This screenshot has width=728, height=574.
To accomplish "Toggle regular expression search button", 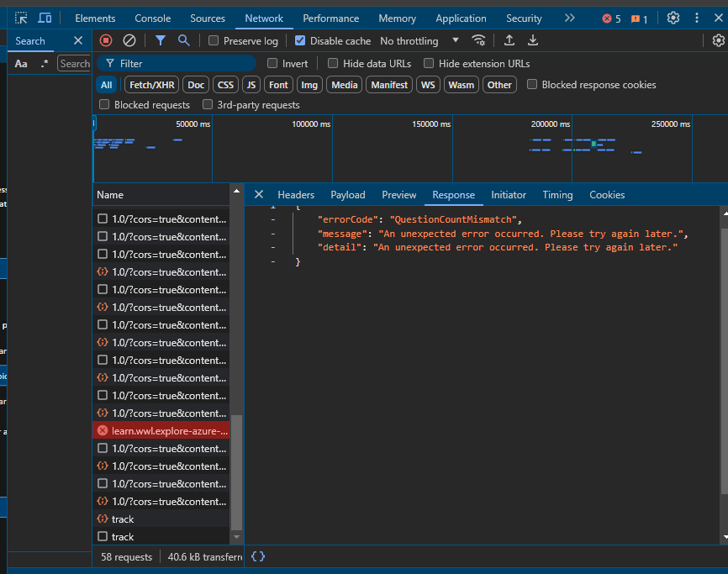I will (x=44, y=64).
